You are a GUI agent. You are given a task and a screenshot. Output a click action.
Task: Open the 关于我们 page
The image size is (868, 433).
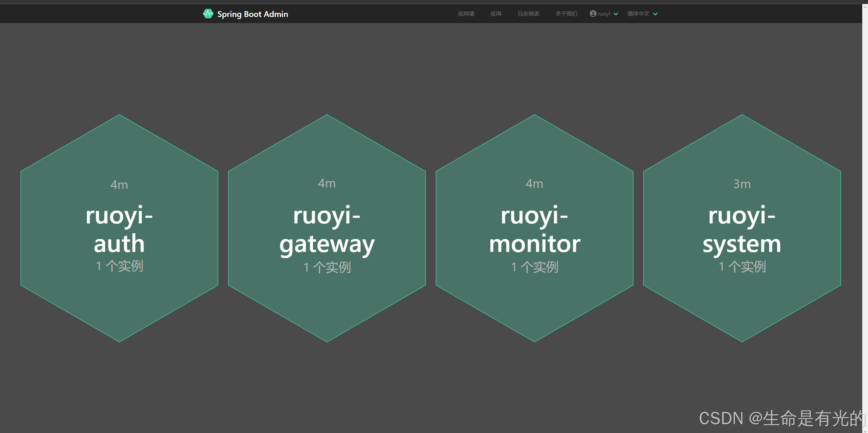point(566,14)
